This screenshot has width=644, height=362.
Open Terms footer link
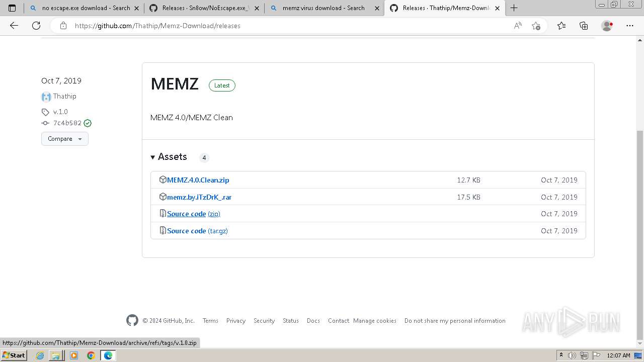click(x=210, y=321)
